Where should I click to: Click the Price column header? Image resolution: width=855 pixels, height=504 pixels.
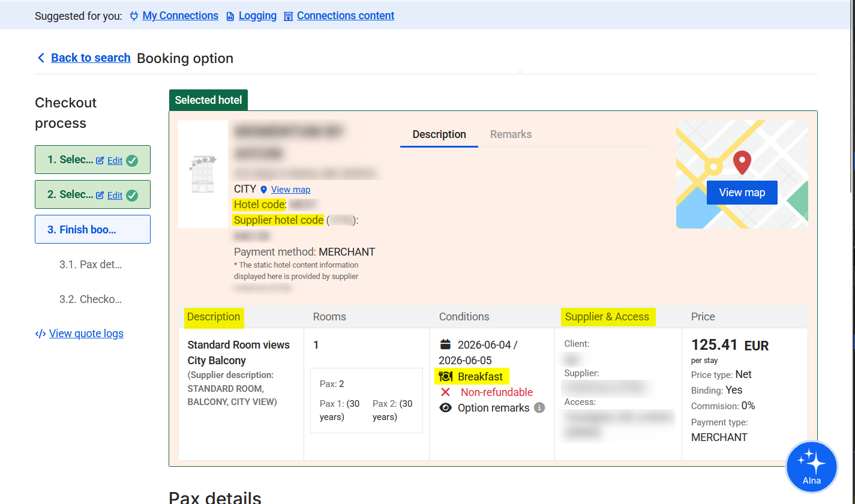tap(703, 317)
